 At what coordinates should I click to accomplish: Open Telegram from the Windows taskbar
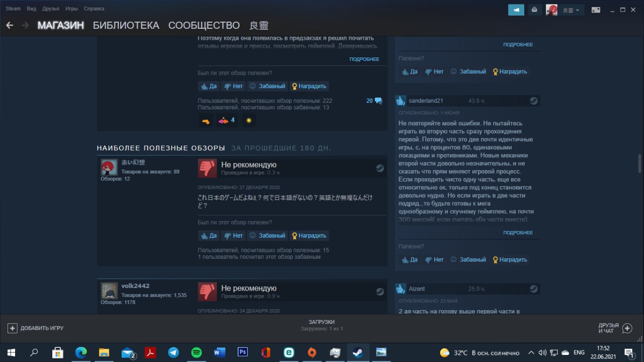pyautogui.click(x=173, y=352)
